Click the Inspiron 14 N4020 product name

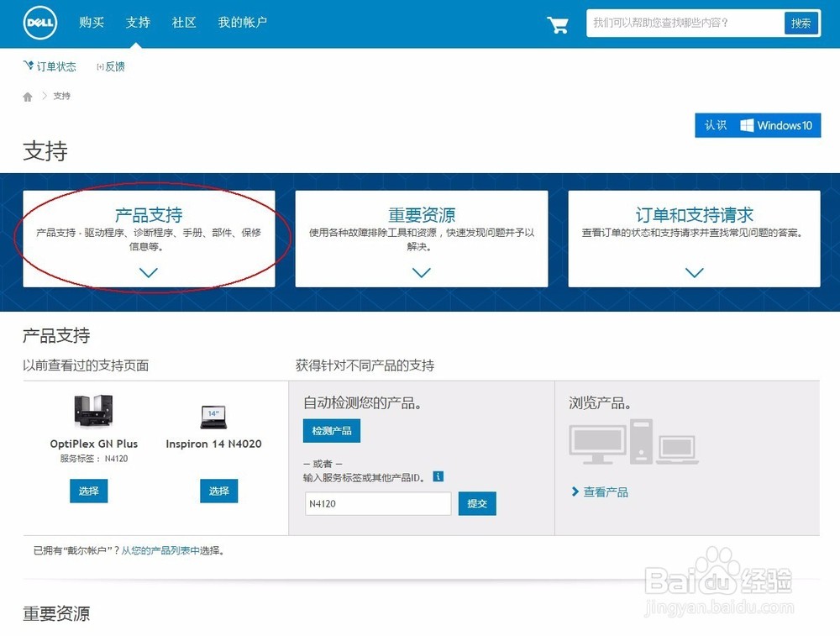tap(213, 444)
